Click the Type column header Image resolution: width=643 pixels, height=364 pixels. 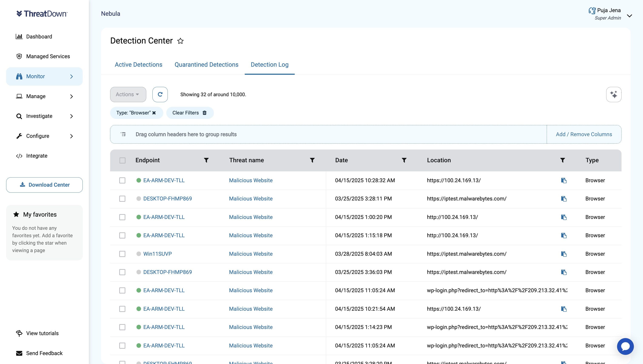pyautogui.click(x=592, y=160)
